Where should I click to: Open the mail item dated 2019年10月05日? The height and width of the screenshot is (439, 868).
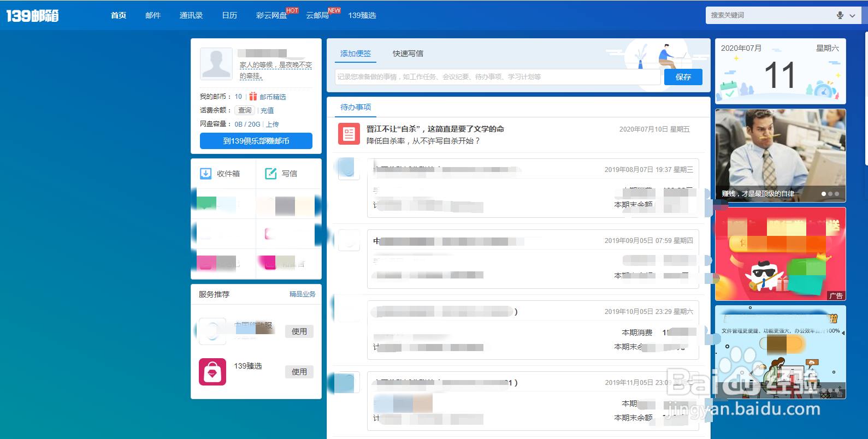[533, 330]
